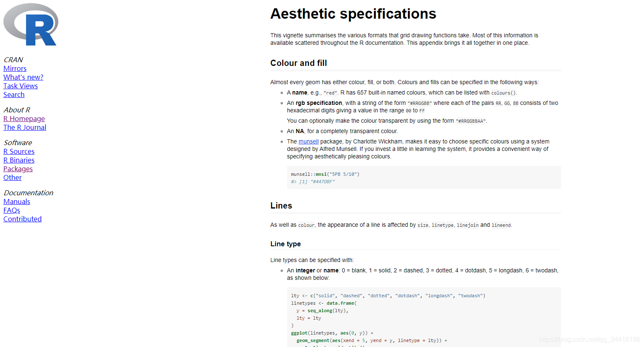Image resolution: width=644 pixels, height=347 pixels.
Task: Click the Lines section heading
Action: pyautogui.click(x=281, y=206)
